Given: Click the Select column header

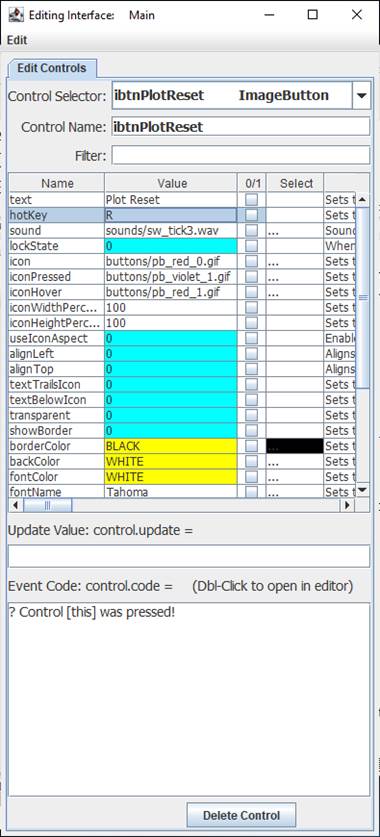Looking at the screenshot, I should tap(296, 183).
